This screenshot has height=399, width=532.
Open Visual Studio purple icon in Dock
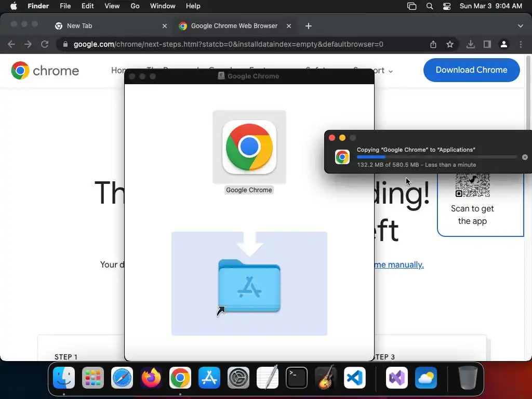(x=397, y=378)
